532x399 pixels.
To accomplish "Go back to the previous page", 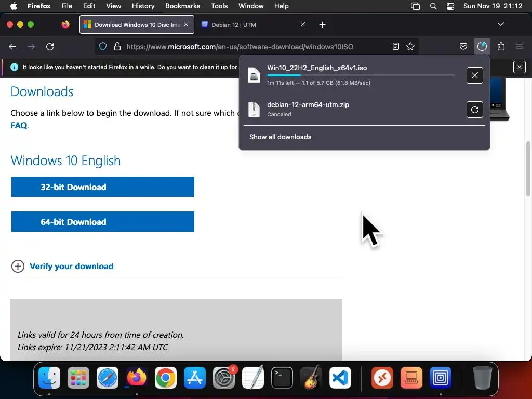I will (12, 47).
